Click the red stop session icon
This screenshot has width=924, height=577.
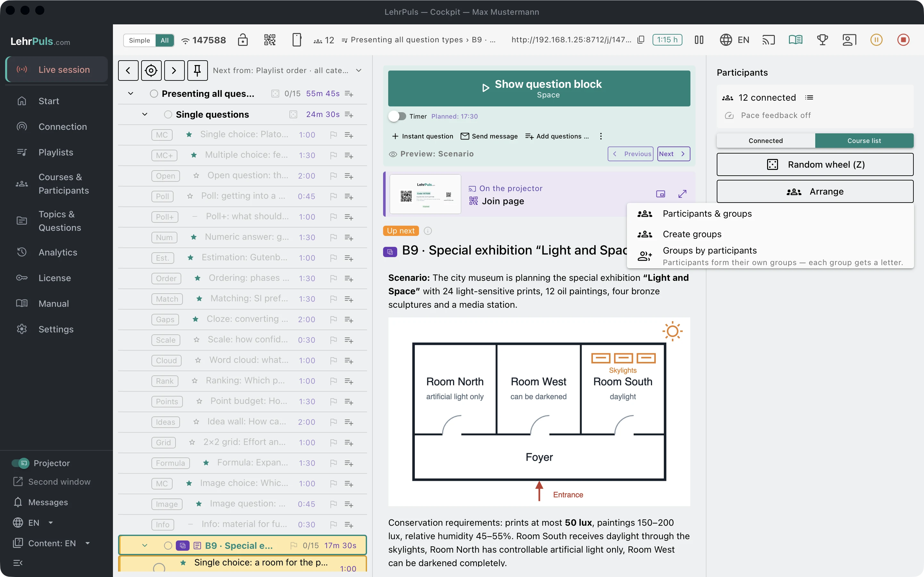point(903,40)
